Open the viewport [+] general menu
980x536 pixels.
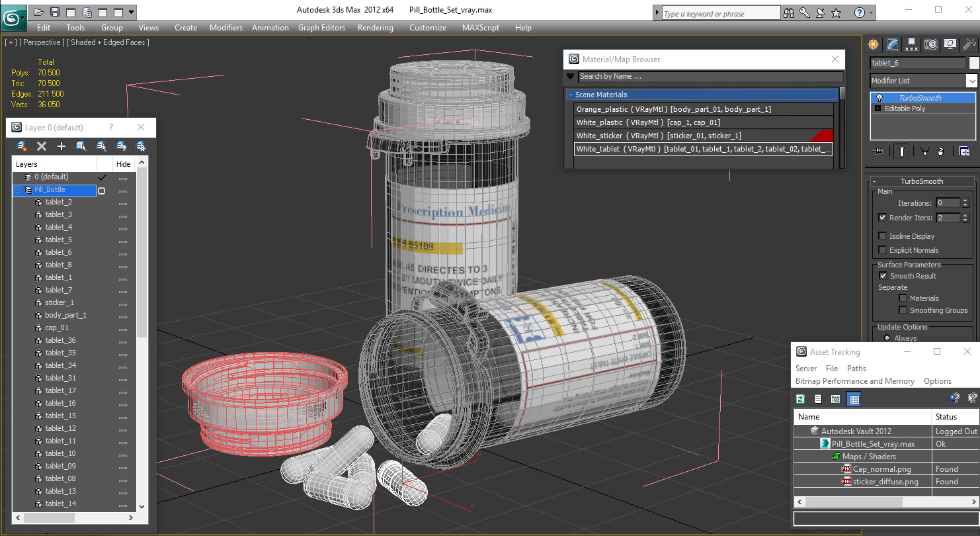[x=10, y=42]
